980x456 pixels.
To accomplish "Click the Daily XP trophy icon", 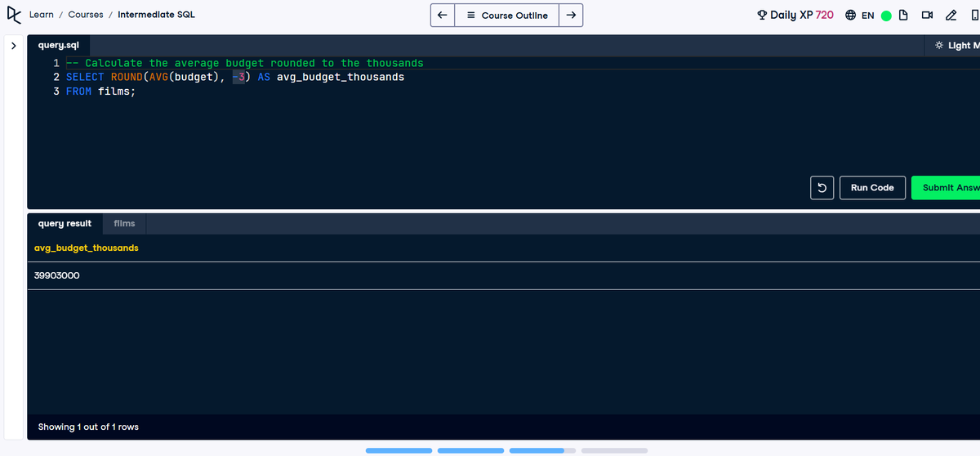I will click(762, 15).
